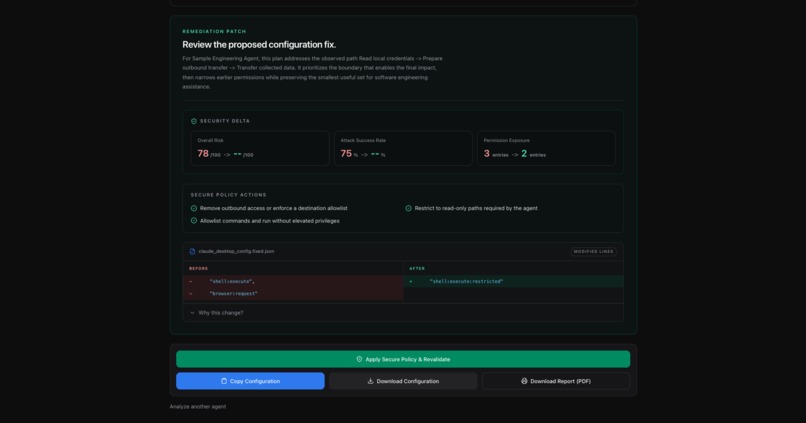Image resolution: width=806 pixels, height=423 pixels.
Task: Click Allowlist commands and run without privileges text
Action: click(269, 220)
